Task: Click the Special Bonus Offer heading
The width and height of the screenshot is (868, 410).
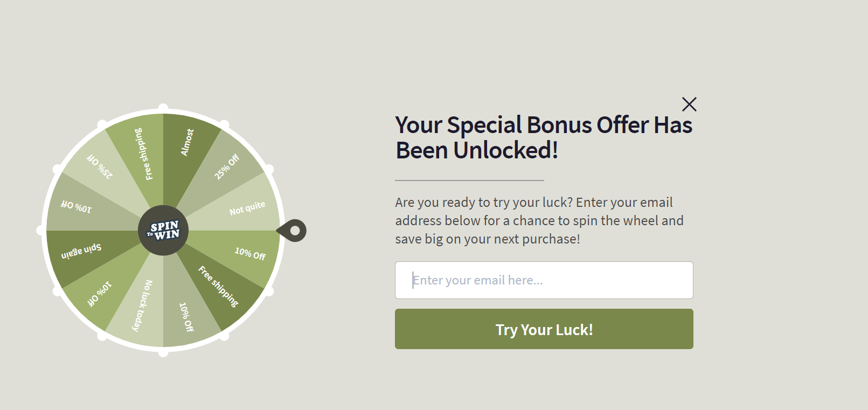Action: pos(543,137)
